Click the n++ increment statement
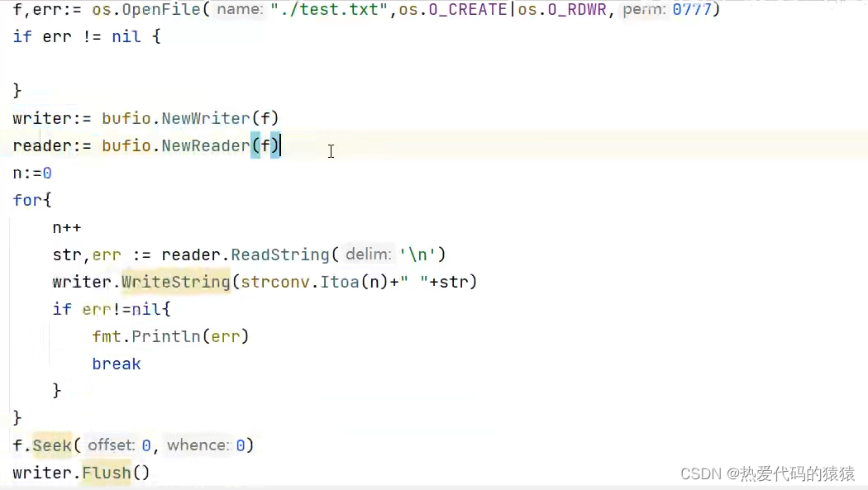This screenshot has width=868, height=490. [x=67, y=228]
